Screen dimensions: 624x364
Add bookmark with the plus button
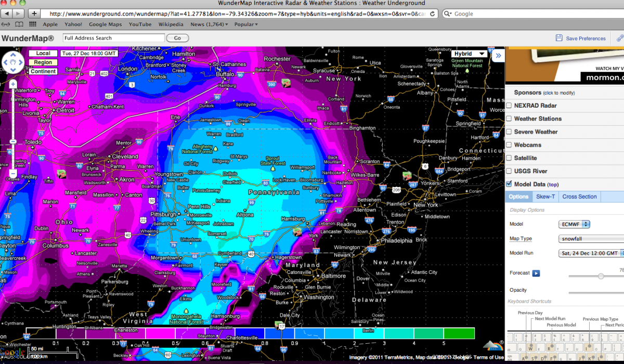pos(34,14)
